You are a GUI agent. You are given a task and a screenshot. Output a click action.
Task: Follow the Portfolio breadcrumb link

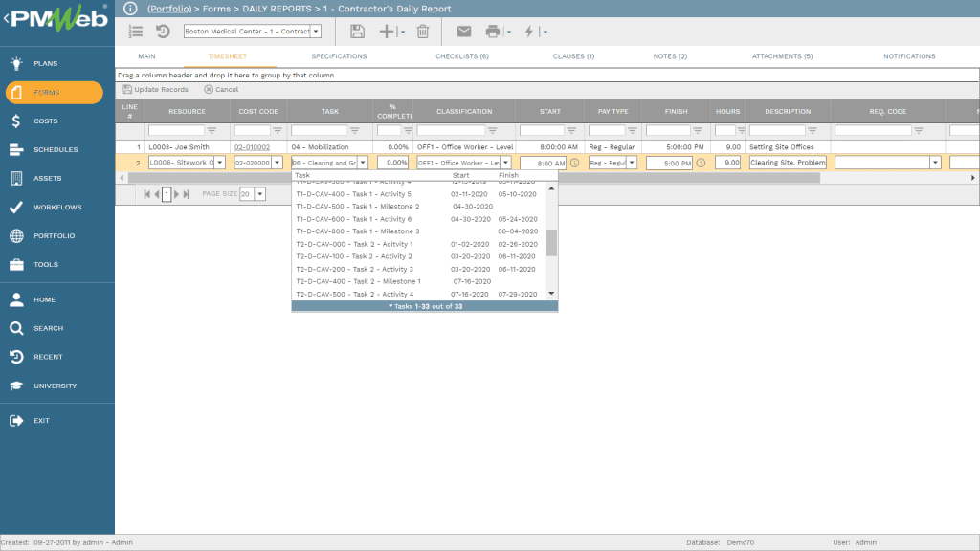pyautogui.click(x=169, y=9)
